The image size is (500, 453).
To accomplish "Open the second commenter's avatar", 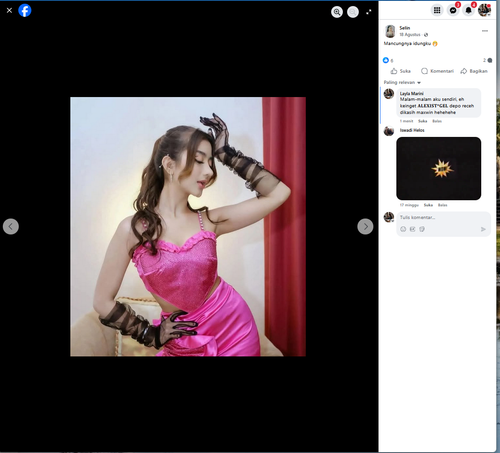I will coord(389,131).
